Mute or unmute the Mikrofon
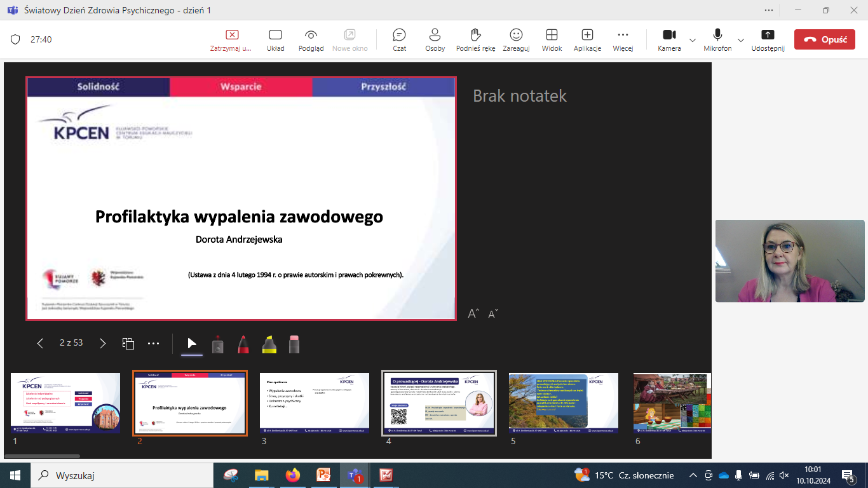868x488 pixels. coord(717,39)
